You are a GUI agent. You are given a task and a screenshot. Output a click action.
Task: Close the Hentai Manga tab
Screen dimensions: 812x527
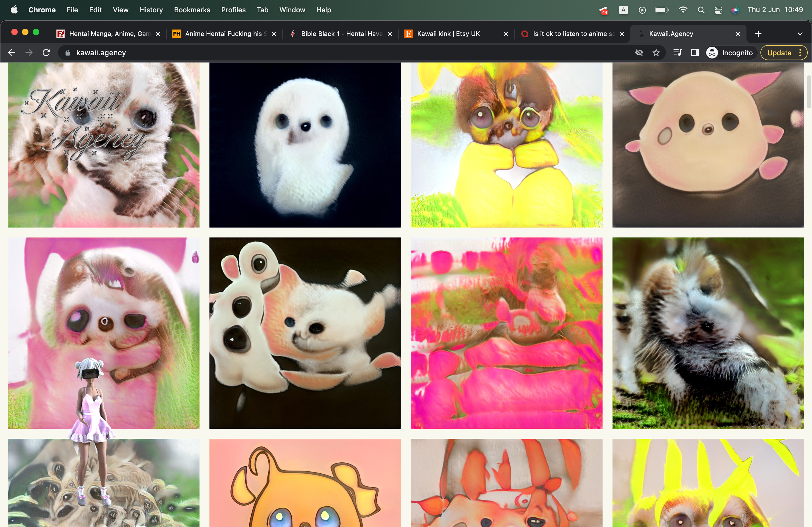pos(158,34)
